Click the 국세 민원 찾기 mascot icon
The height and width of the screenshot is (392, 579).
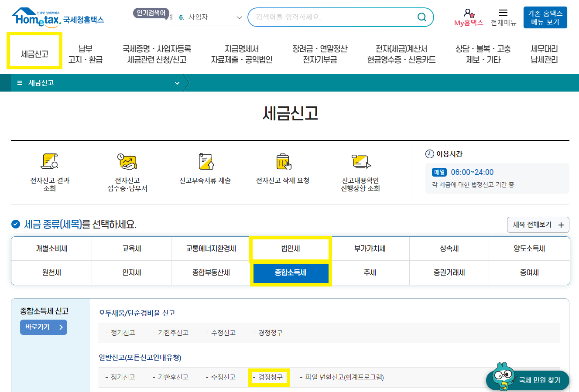click(x=503, y=376)
